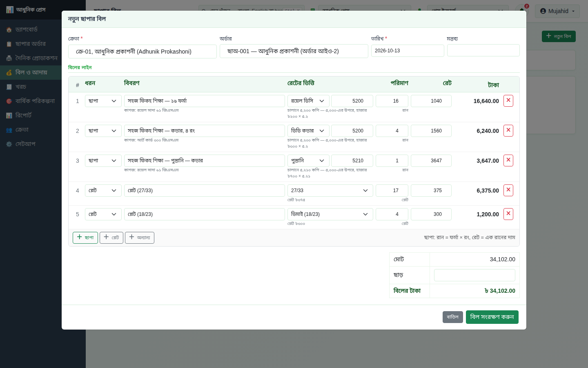Image resolution: width=588 pixels, height=368 pixels.
Task: Click the বাতিল cancel button
Action: click(x=453, y=317)
